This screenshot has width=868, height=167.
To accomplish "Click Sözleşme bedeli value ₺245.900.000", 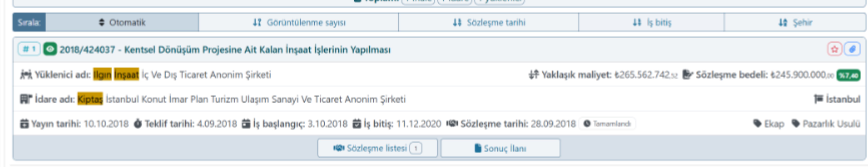I will (x=802, y=74).
